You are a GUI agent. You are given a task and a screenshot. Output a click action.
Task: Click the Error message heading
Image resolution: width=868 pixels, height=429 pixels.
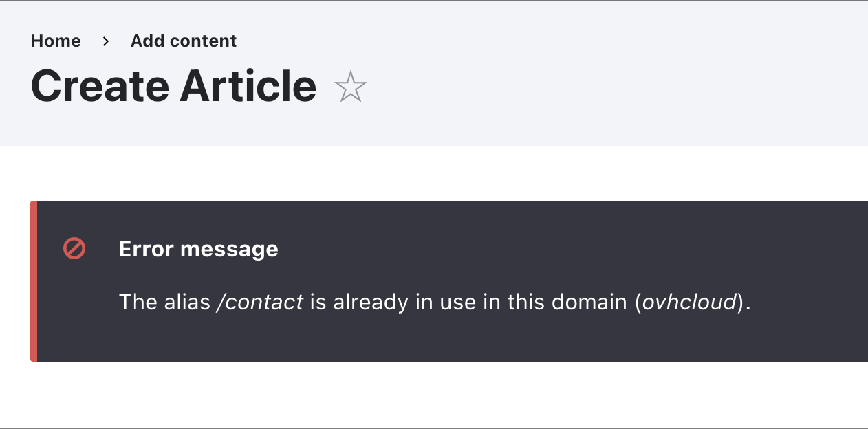coord(199,249)
